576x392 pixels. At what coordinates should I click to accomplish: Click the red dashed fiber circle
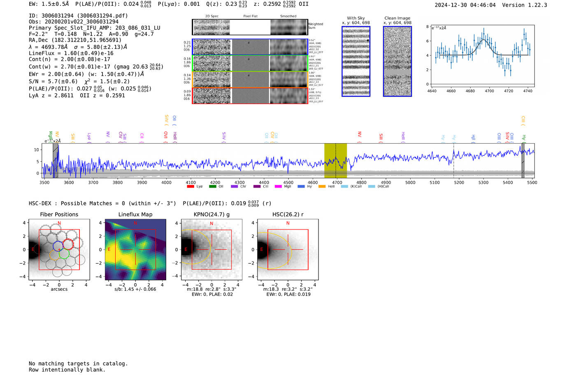point(68,244)
